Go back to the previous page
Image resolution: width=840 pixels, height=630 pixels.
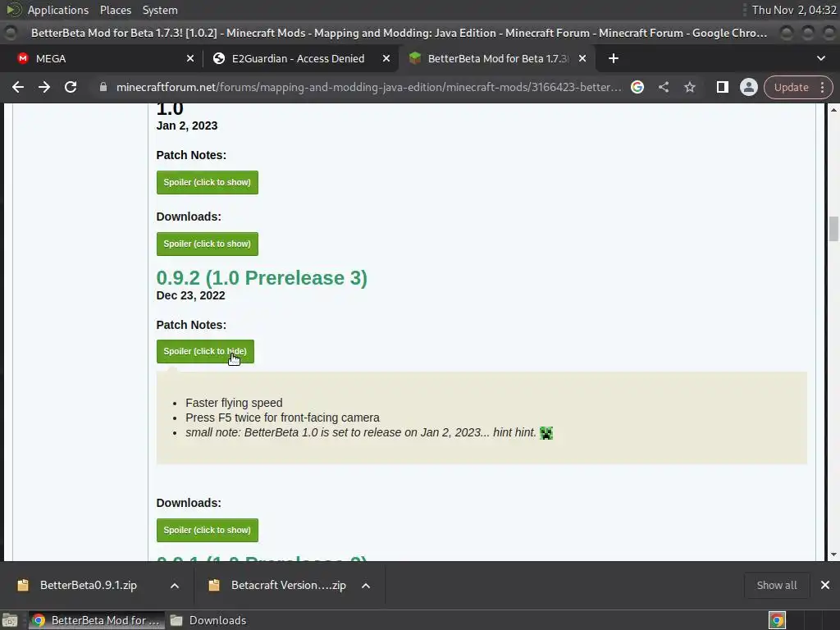point(18,87)
